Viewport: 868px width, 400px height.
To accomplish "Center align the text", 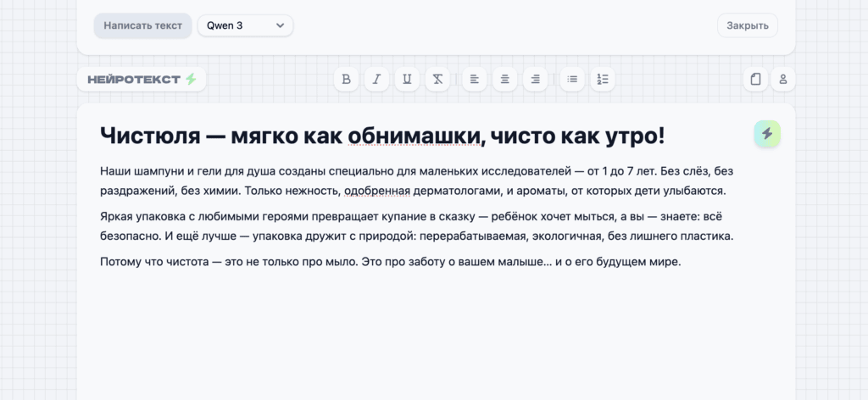I will (505, 79).
